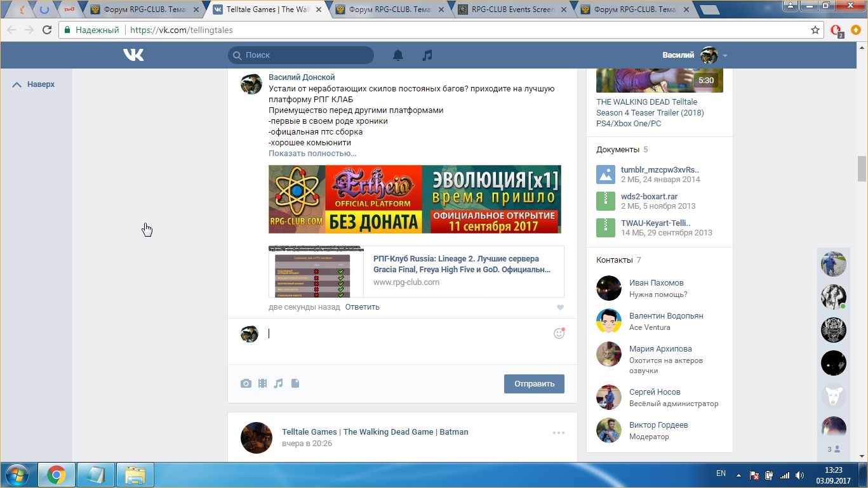This screenshot has height=488, width=868.
Task: Open the notifications bell icon
Action: coord(398,55)
